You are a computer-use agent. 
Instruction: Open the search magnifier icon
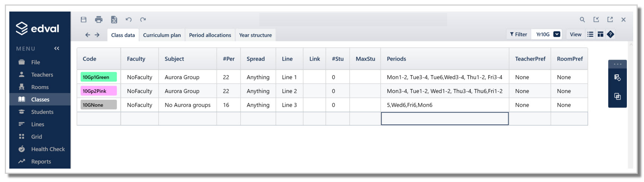[x=582, y=20]
